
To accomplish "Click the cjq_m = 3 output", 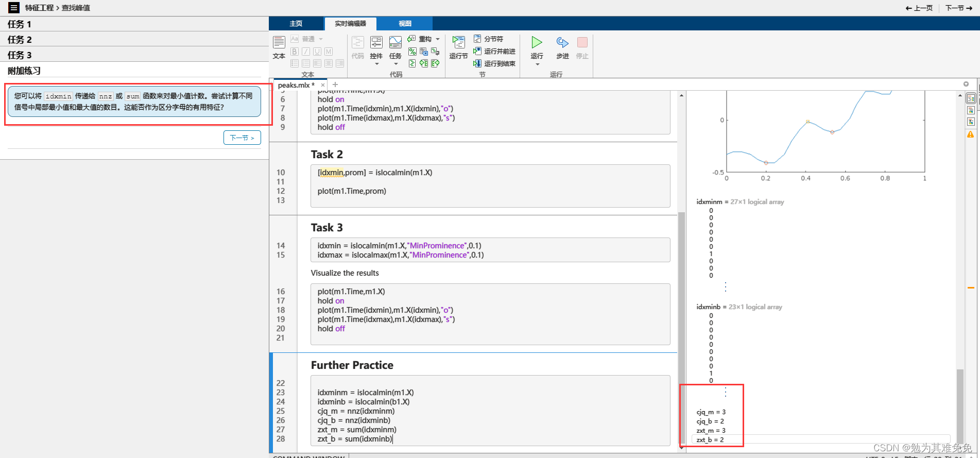I will [x=711, y=412].
